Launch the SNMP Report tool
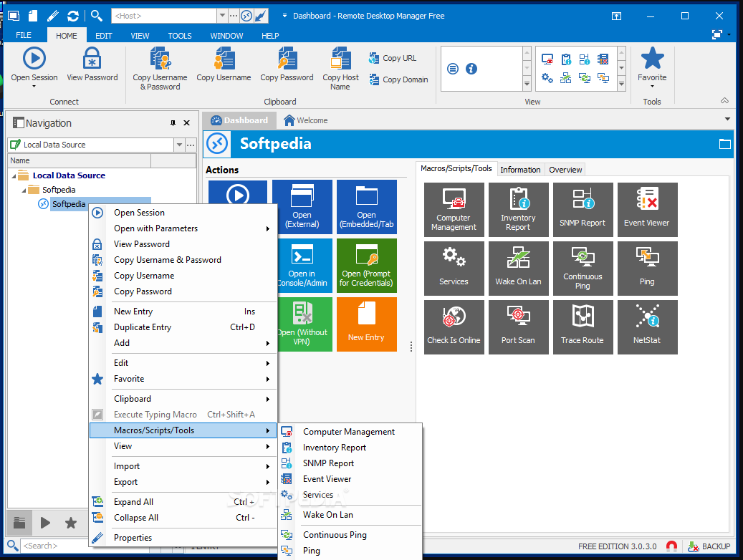The width and height of the screenshot is (743, 560). [583, 210]
